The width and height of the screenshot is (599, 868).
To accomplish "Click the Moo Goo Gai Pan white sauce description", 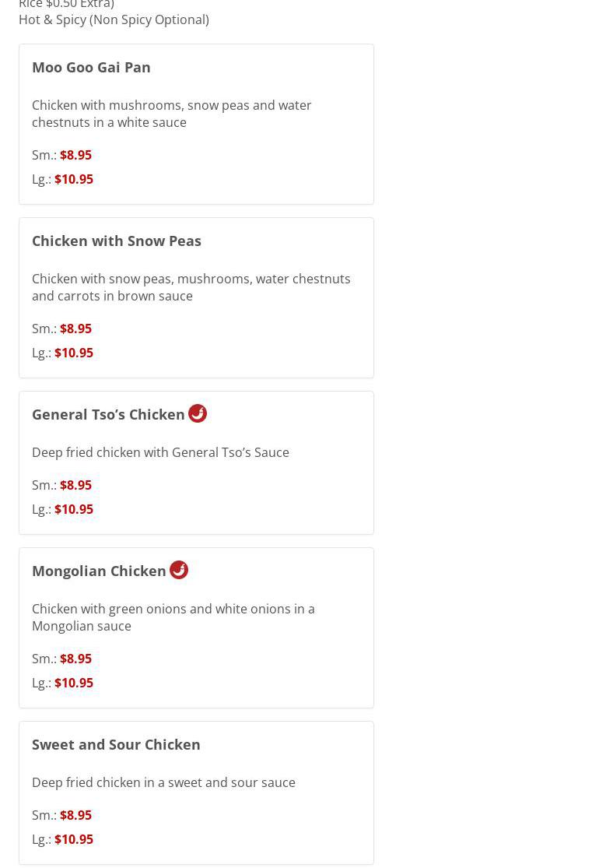I will point(171,114).
